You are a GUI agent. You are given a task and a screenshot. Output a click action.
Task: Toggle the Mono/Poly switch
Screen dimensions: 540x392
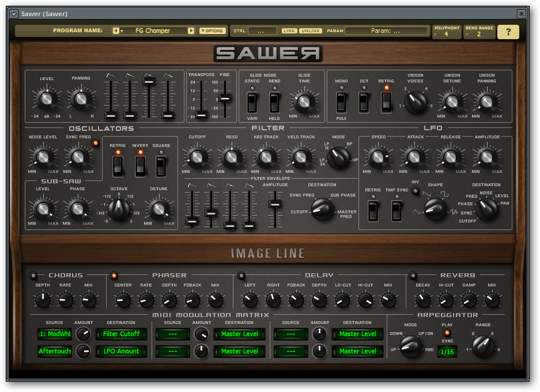click(342, 102)
